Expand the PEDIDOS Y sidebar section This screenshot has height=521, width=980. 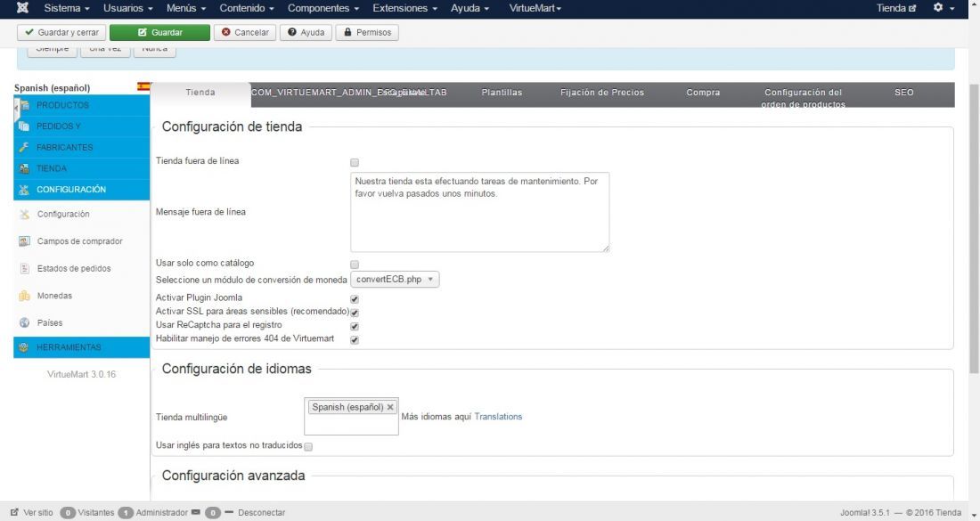click(82, 126)
